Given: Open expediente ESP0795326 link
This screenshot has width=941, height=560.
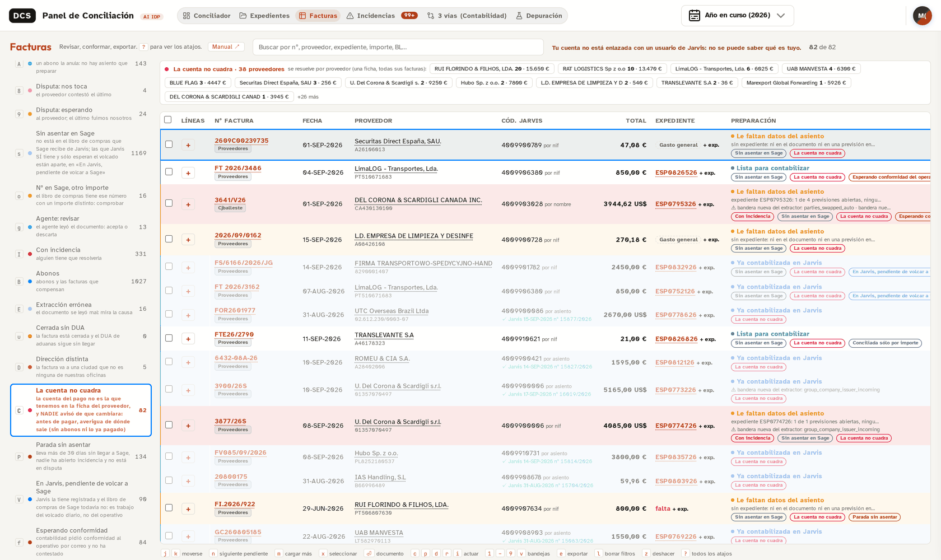Looking at the screenshot, I should (676, 204).
